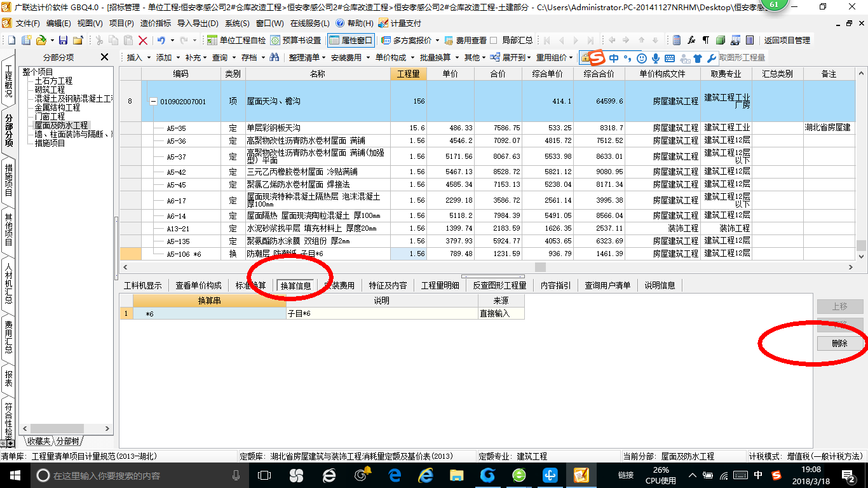Click the 删除 button
868x488 pixels.
[x=839, y=343]
